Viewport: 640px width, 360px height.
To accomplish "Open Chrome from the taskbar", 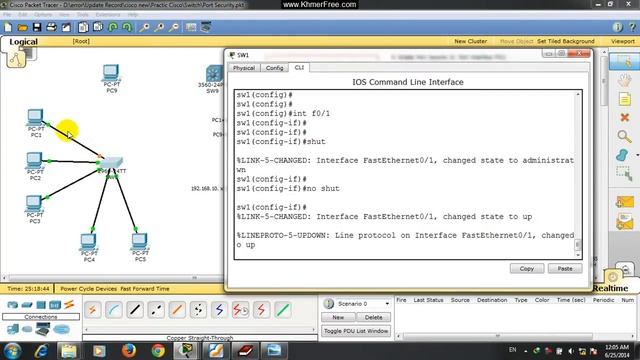I will tap(158, 351).
